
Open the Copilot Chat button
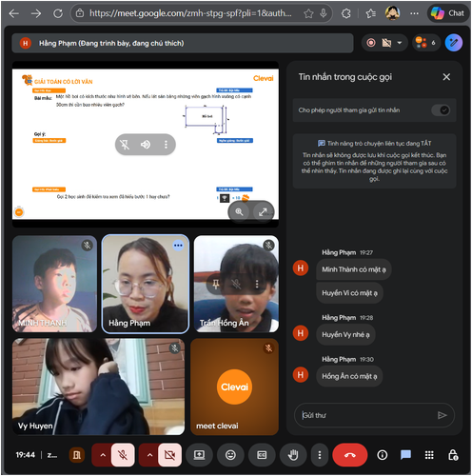pos(447,13)
